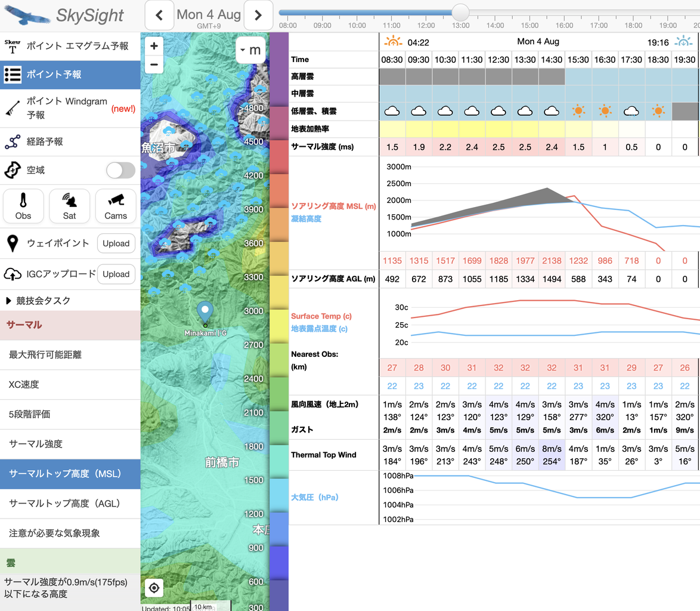700x611 pixels.
Task: Go to previous day with left arrow
Action: click(159, 15)
